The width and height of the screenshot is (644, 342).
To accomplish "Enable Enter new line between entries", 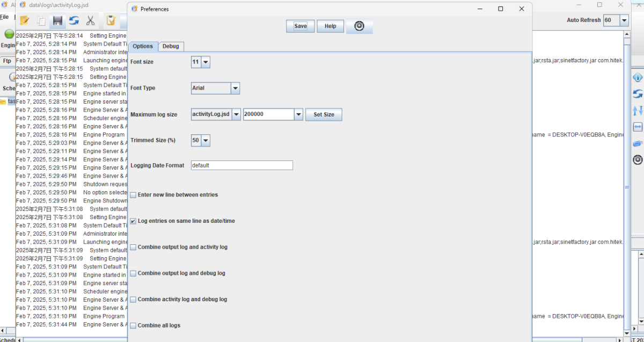I will coord(133,195).
